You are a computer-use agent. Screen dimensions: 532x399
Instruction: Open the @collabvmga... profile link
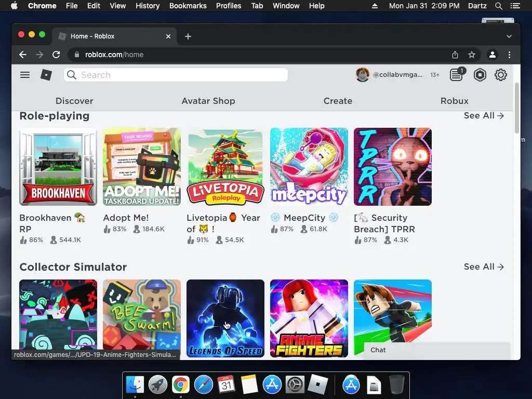397,75
